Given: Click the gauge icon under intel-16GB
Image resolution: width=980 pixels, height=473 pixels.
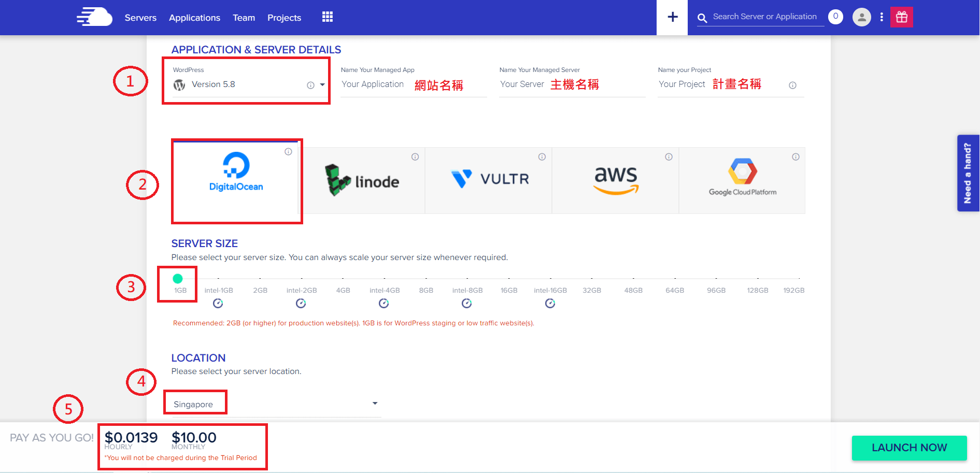Looking at the screenshot, I should point(550,303).
